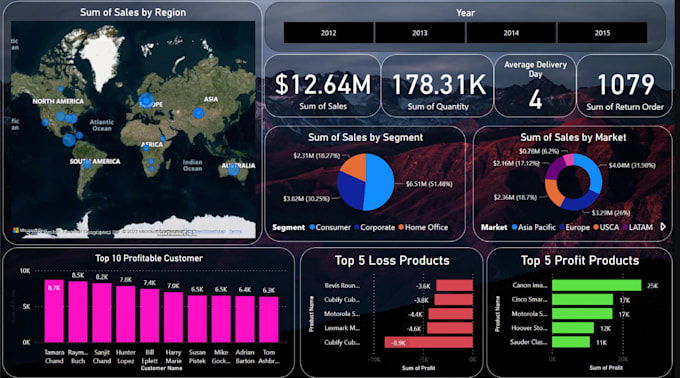Click the USCA market legend entry
This screenshot has height=378, width=680.
606,227
